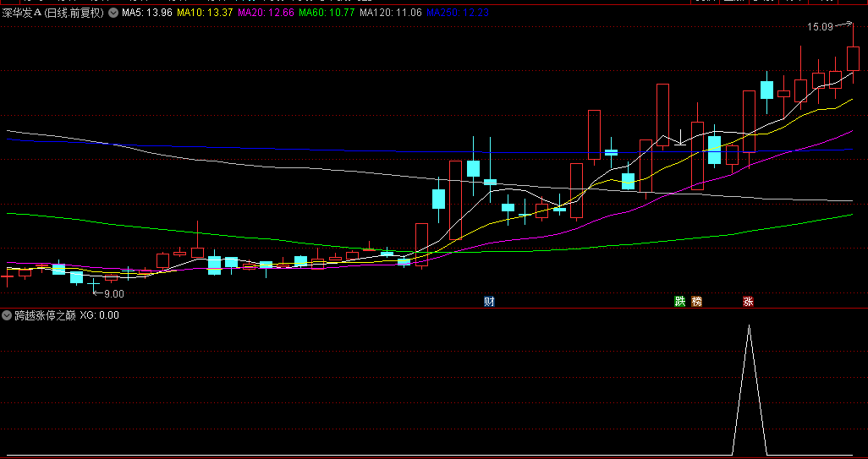Select the MA60: 10.77 label

(x=327, y=13)
